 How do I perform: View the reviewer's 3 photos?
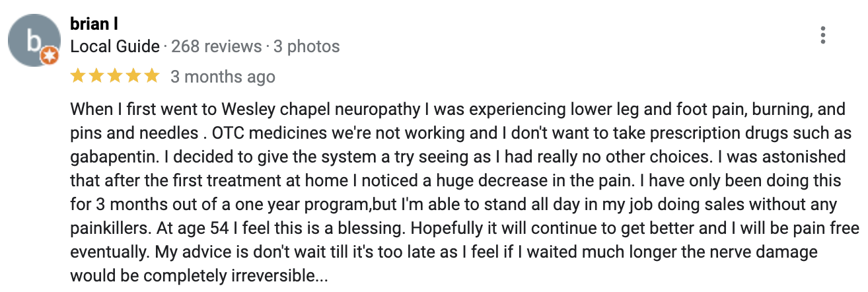[x=307, y=46]
